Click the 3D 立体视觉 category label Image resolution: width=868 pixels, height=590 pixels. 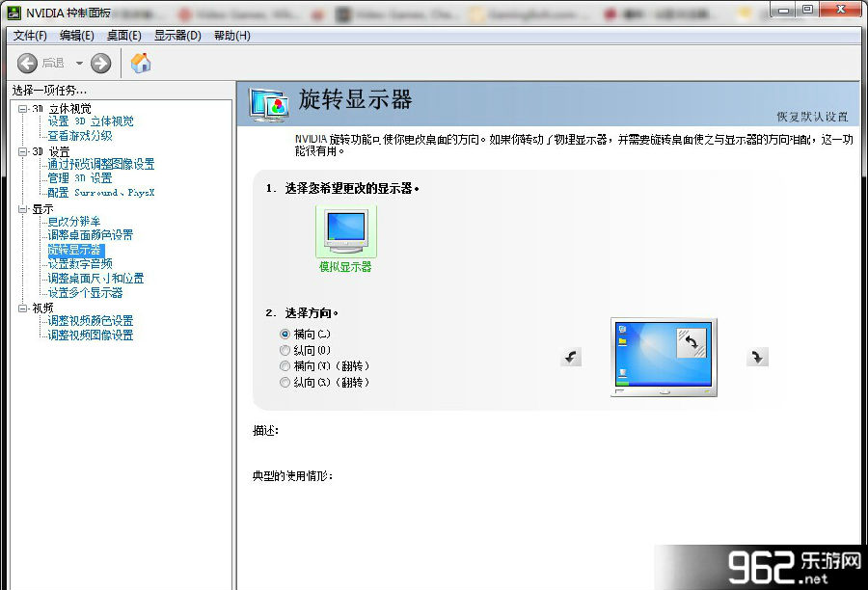(x=62, y=109)
